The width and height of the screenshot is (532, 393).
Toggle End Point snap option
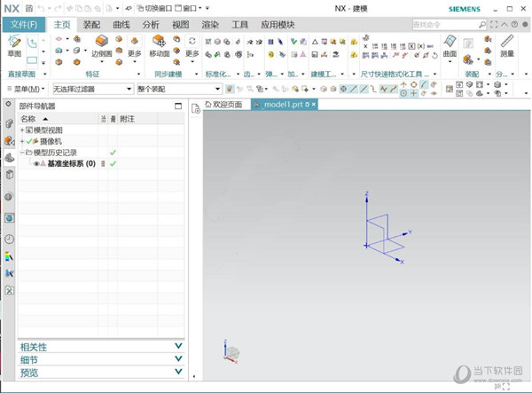(x=353, y=89)
